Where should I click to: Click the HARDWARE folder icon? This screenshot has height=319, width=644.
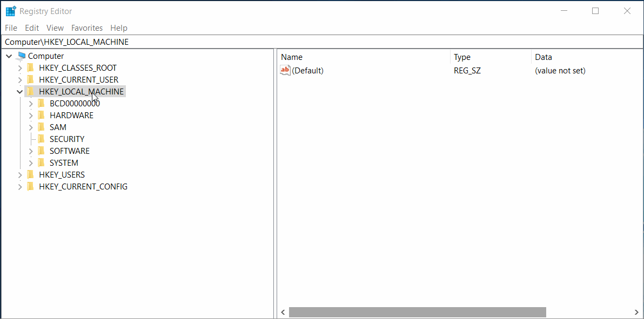pyautogui.click(x=41, y=116)
